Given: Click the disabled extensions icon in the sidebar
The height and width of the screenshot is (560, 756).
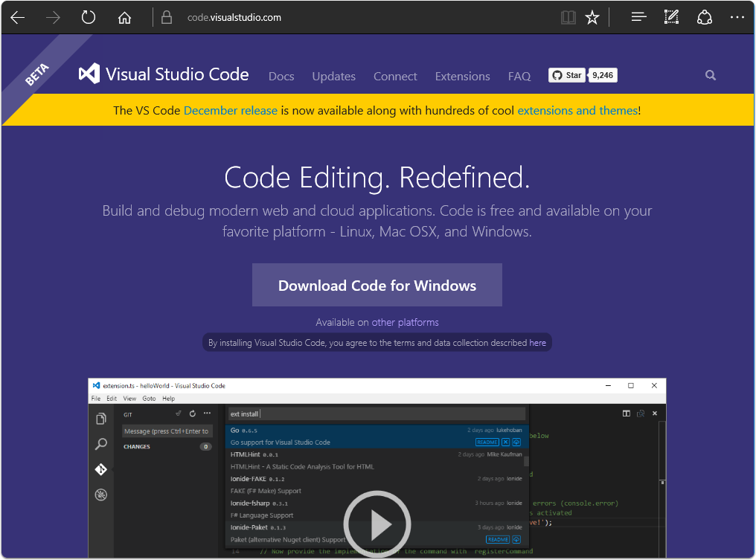Looking at the screenshot, I should 101,495.
